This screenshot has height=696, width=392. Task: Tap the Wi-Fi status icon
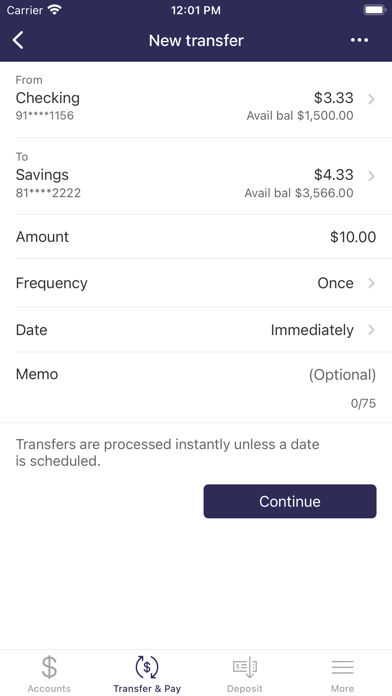coord(55,10)
